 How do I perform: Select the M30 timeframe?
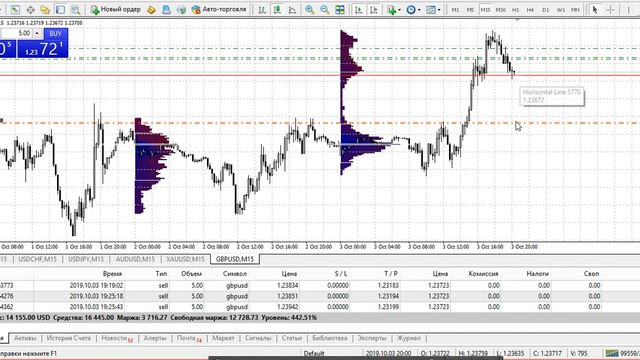pyautogui.click(x=500, y=9)
